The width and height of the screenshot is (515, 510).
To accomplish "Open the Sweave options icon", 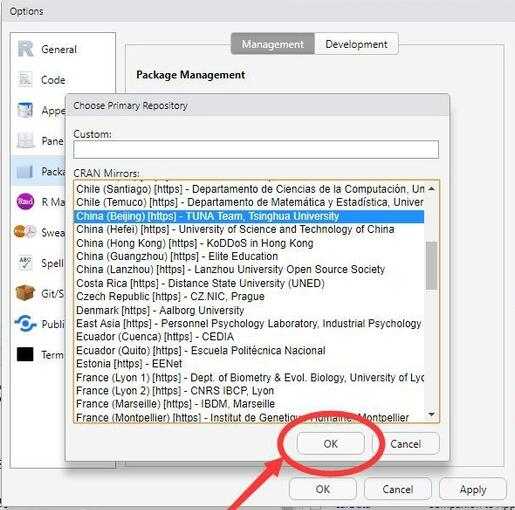I will [x=25, y=232].
